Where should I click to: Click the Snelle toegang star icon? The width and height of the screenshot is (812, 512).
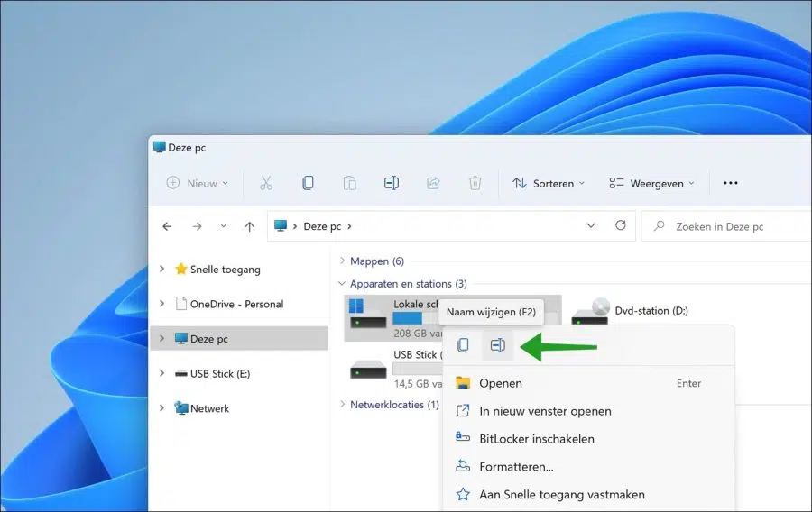(x=180, y=269)
